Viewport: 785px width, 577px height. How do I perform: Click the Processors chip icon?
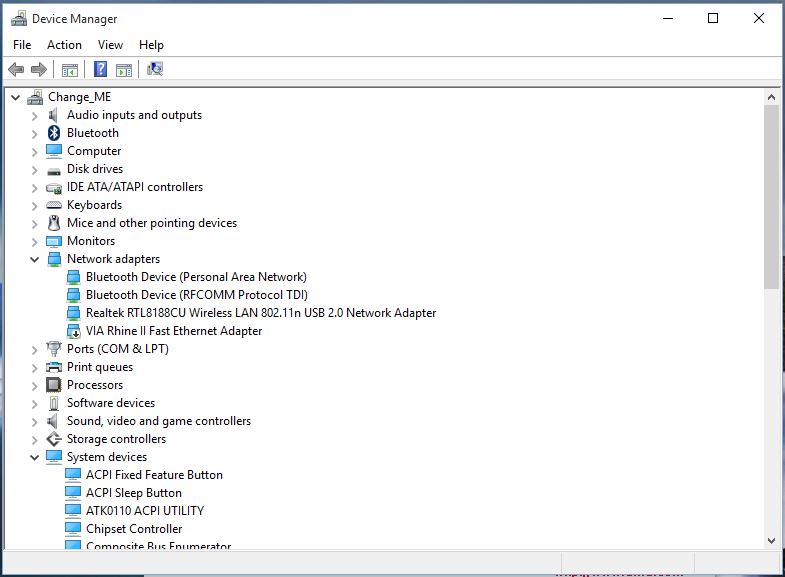pyautogui.click(x=54, y=385)
